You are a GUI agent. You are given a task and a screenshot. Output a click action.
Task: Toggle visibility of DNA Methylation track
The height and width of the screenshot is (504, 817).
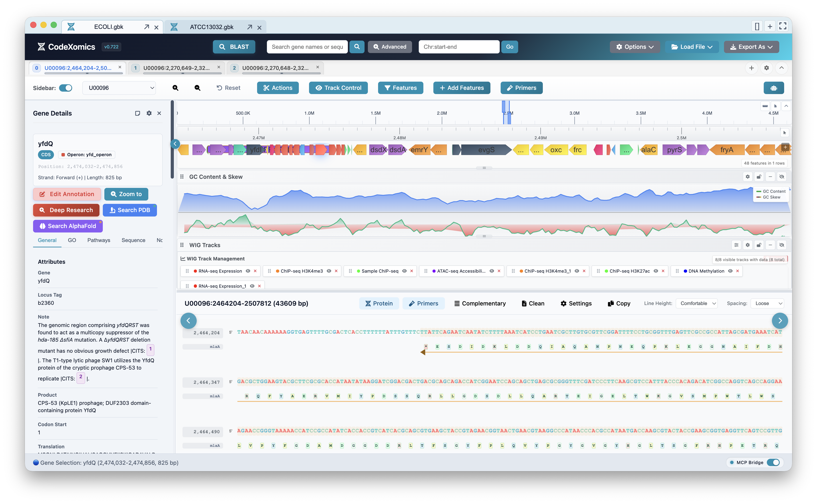click(x=730, y=271)
